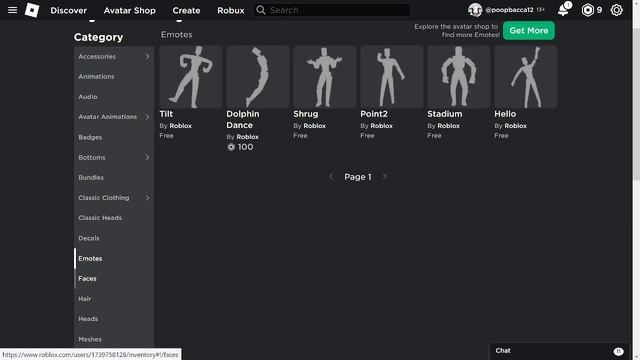Screen dimensions: 640x360
Task: Open the Hello emote title link
Action: coord(505,114)
